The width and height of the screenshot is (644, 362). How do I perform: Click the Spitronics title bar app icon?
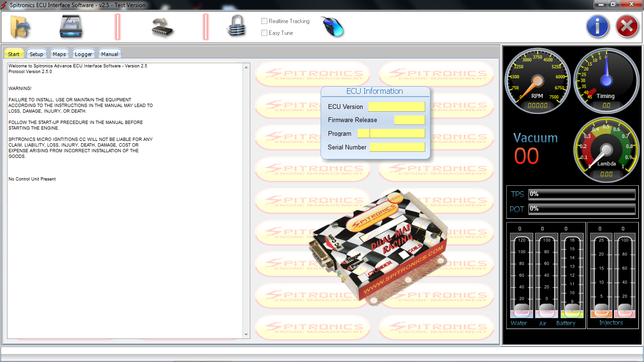coord(5,5)
